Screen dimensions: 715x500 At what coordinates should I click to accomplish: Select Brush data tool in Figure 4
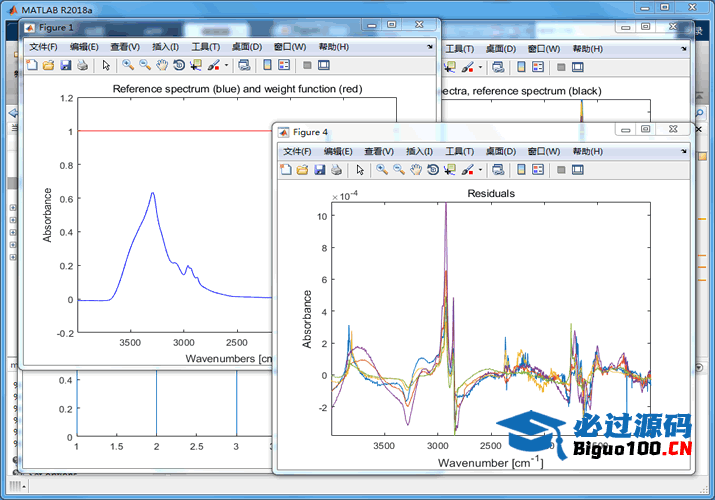(x=467, y=170)
